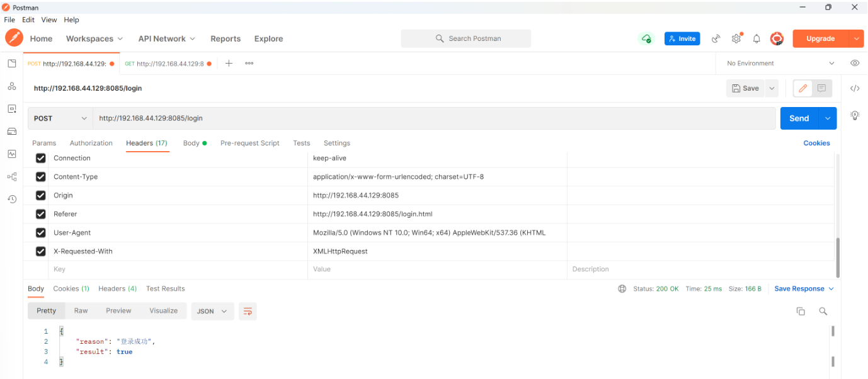
Task: Open the APIs sidebar icon
Action: click(x=12, y=86)
